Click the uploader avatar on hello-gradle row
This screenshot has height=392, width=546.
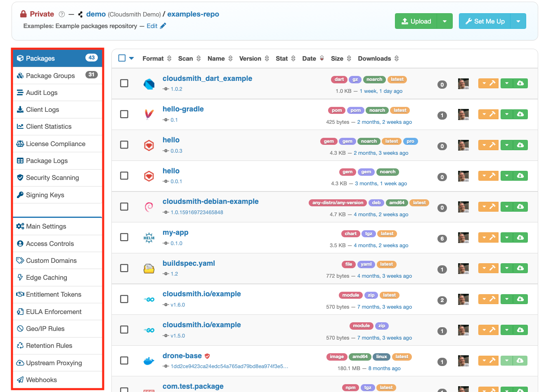[x=463, y=114]
